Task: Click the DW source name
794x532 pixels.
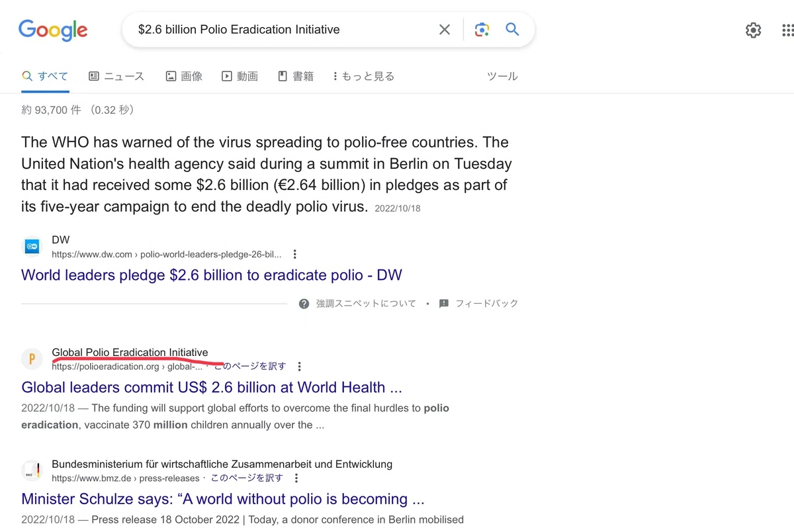Action: click(60, 240)
